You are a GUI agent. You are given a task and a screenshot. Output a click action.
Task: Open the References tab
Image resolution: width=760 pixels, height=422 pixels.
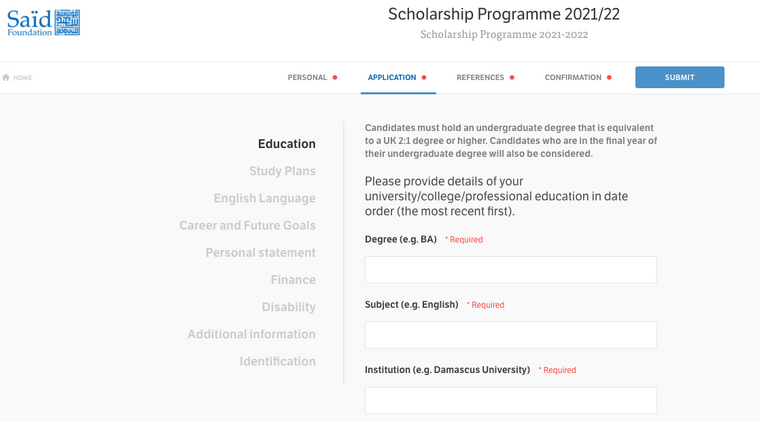(x=480, y=77)
